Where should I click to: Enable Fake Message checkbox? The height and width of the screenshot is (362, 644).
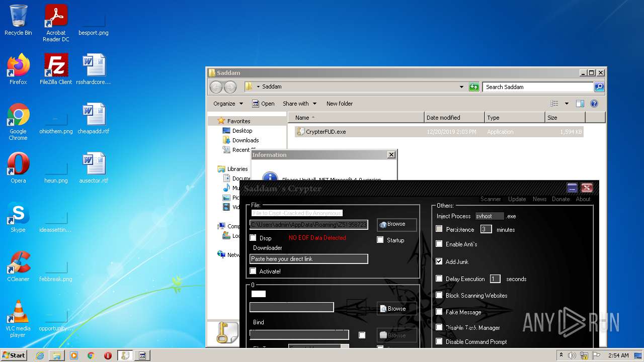439,312
